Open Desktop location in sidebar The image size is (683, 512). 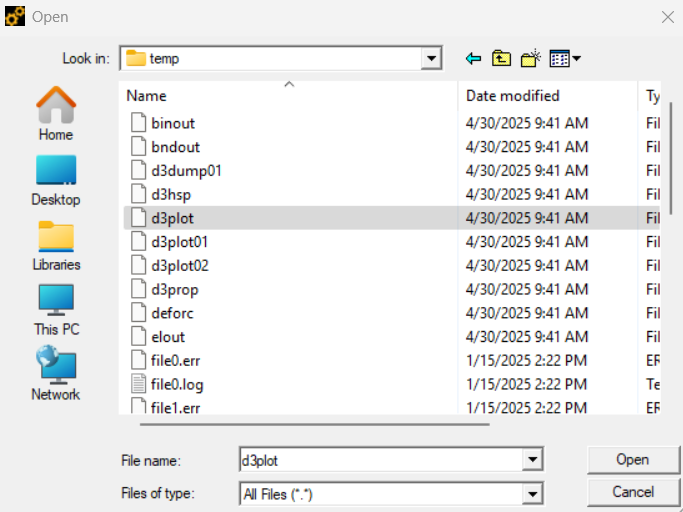point(56,179)
